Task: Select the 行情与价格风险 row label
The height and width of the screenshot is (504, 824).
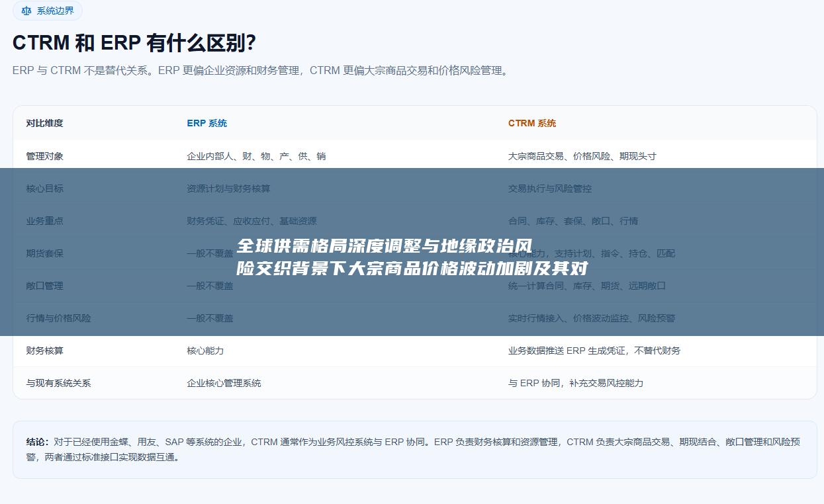Action: pos(59,318)
